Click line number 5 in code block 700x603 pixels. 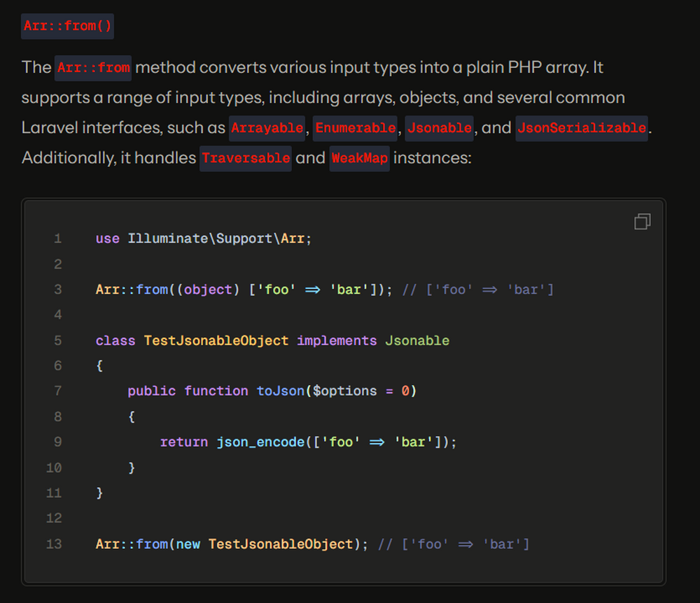[57, 341]
